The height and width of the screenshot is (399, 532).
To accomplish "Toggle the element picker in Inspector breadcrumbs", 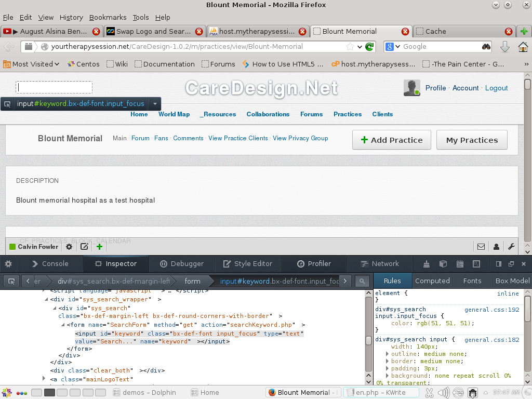I will [x=10, y=281].
